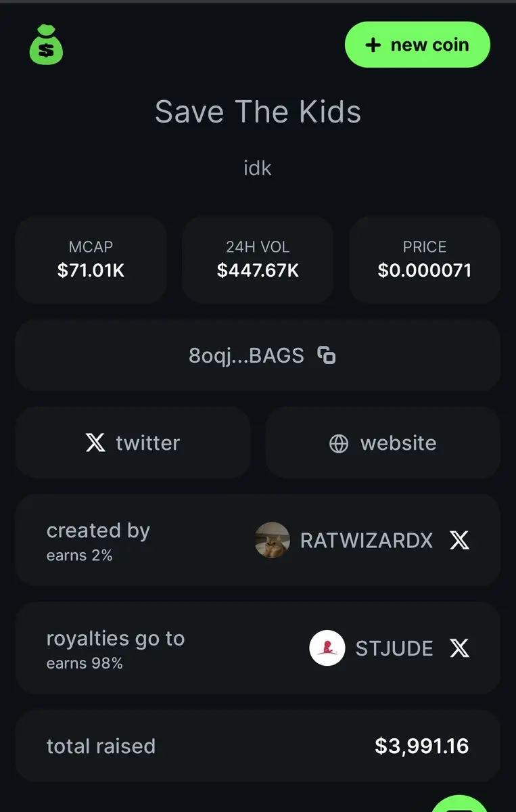View STJUDE profile avatar
Screen dimensions: 516x812
pos(327,648)
